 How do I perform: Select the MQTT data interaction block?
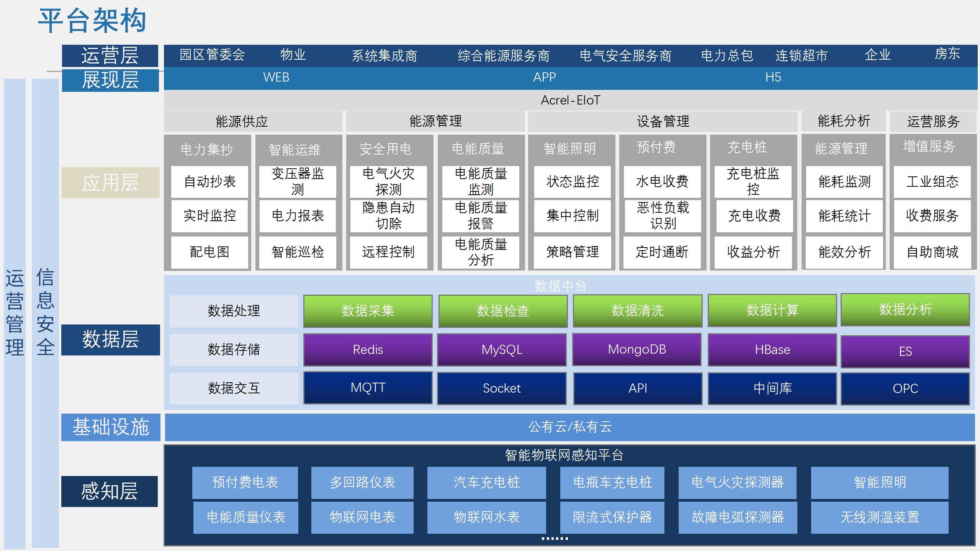[368, 388]
